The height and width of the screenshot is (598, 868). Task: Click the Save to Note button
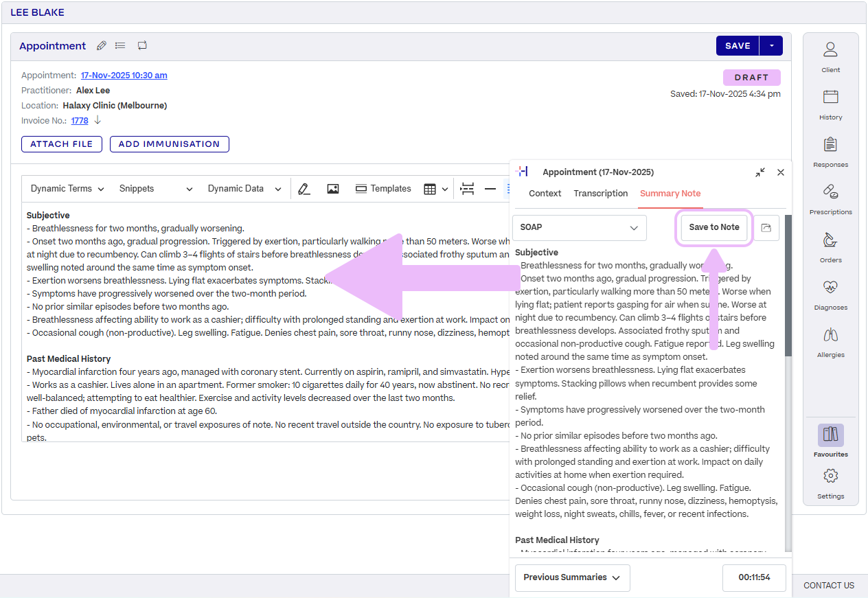(x=714, y=227)
